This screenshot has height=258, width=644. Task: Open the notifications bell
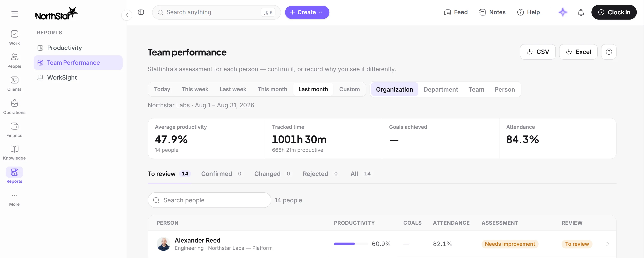[x=581, y=12]
